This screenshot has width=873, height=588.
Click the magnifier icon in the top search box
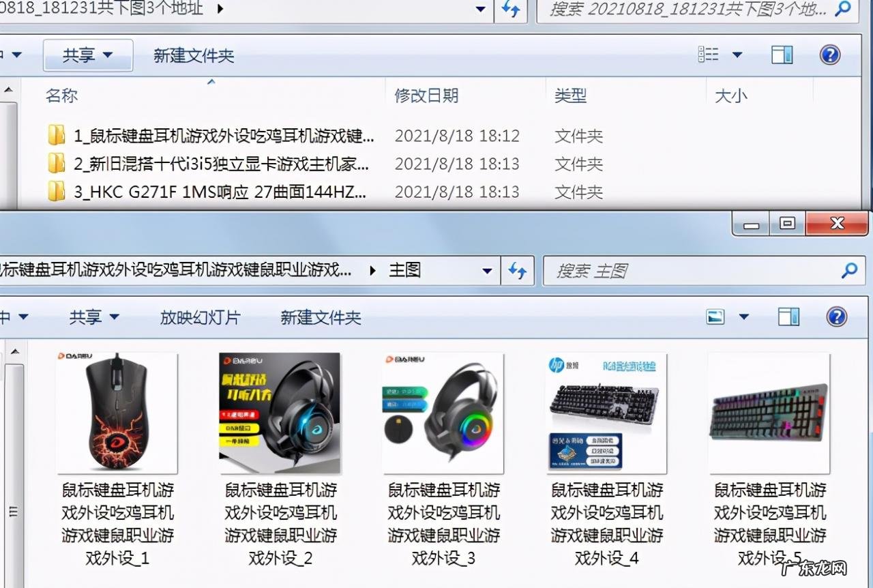coord(844,10)
